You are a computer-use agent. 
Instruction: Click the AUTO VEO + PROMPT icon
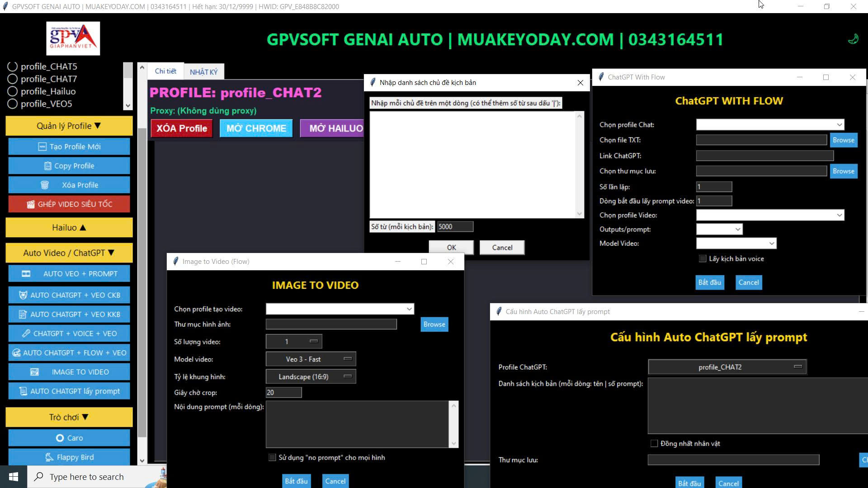pyautogui.click(x=26, y=274)
